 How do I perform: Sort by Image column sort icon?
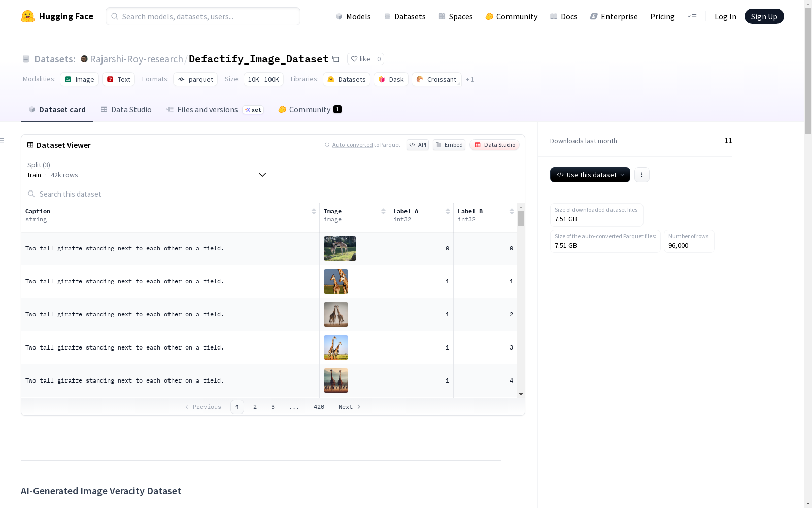(383, 211)
